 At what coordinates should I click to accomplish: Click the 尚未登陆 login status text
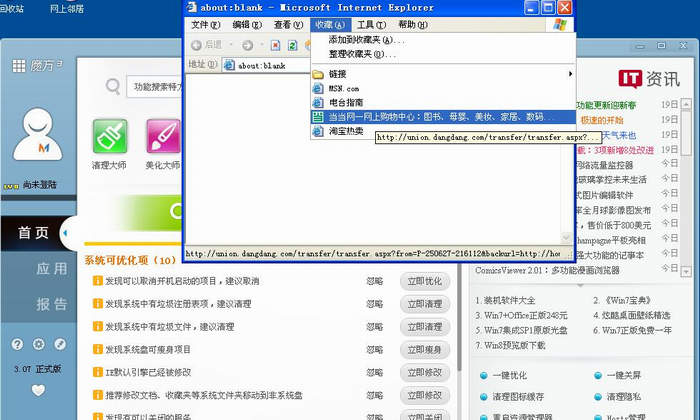click(40, 185)
